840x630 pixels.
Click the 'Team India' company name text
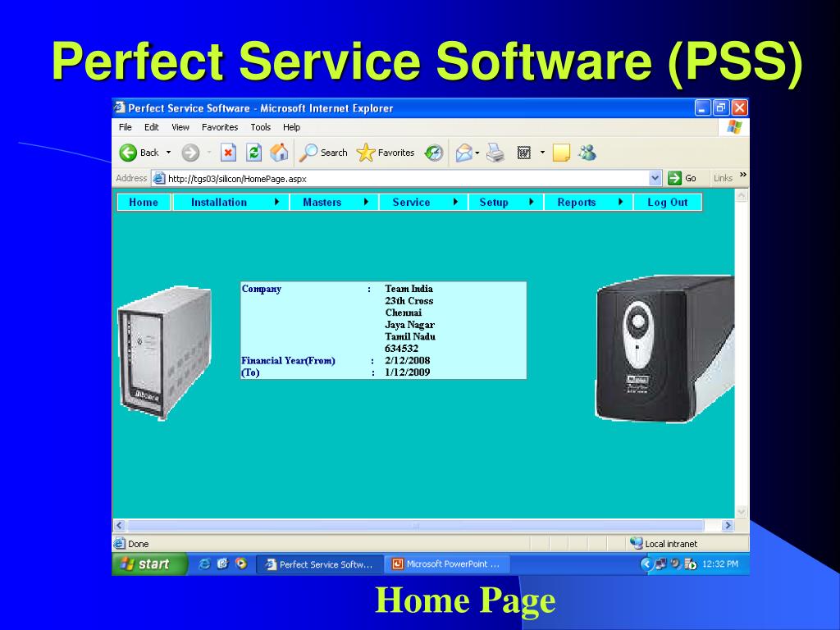pyautogui.click(x=409, y=289)
